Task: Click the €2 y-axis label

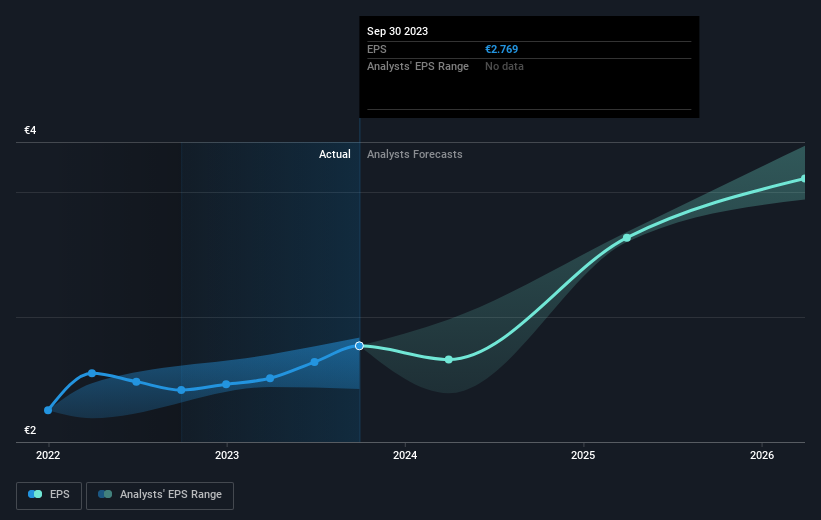Action: (30, 430)
